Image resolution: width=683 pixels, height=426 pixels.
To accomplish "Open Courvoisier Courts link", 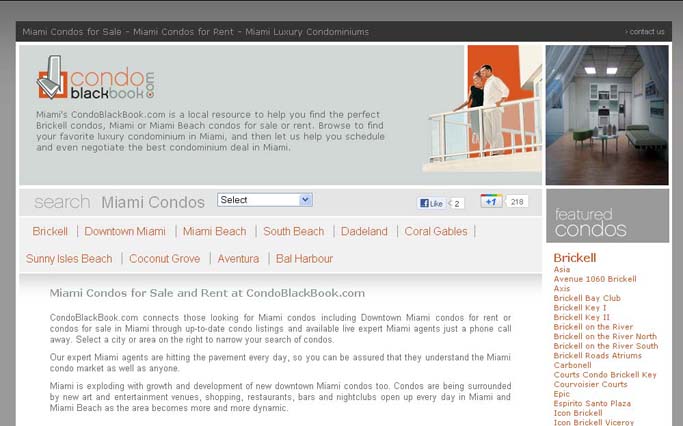I will 590,385.
